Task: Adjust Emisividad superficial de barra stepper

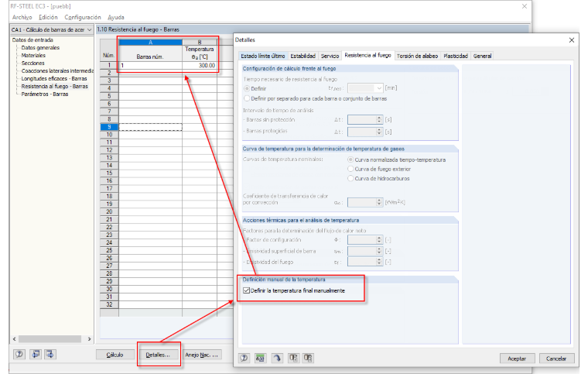Action: [379, 251]
